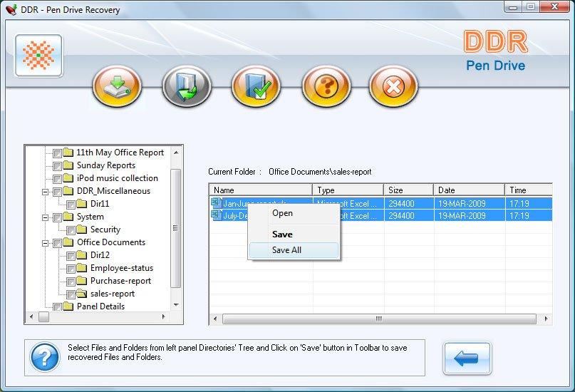The width and height of the screenshot is (575, 392).
Task: Click tree scrollbar down arrow
Action: [176, 305]
